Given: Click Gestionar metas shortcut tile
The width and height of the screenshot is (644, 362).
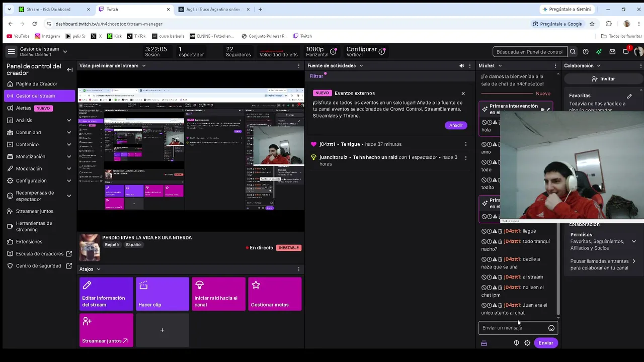Looking at the screenshot, I should 275,294.
